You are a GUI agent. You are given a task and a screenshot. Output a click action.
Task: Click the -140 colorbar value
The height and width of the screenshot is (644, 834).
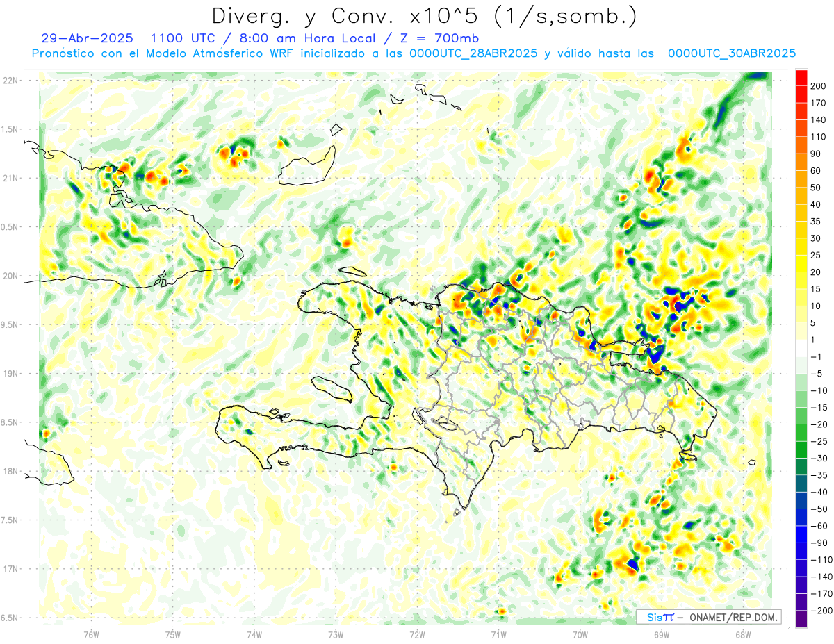tap(823, 577)
